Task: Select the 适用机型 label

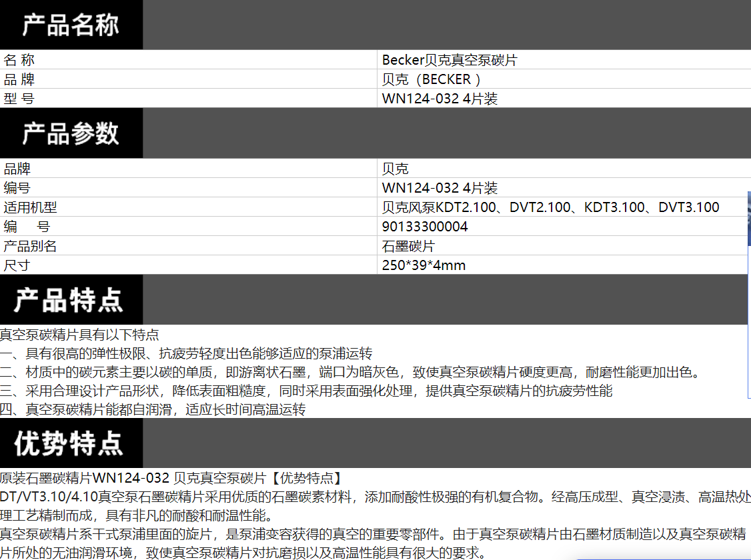Action: click(x=30, y=207)
